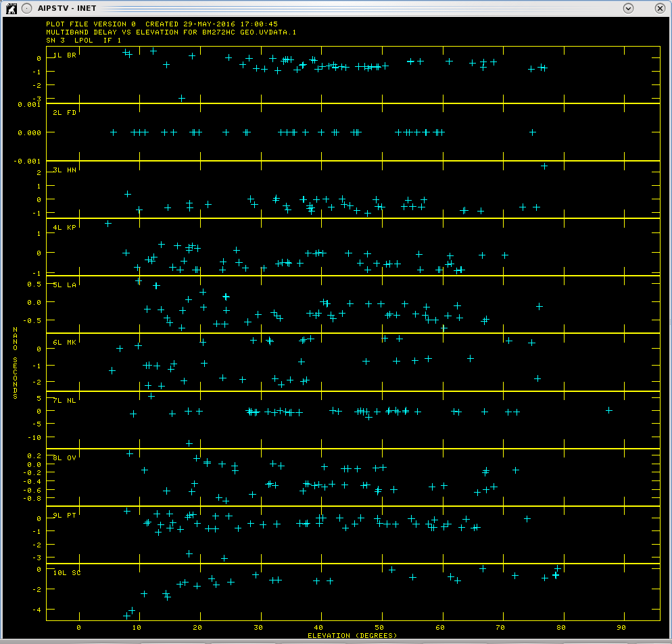Click the -10 y-axis label in NL panel
The width and height of the screenshot is (672, 644).
click(34, 438)
